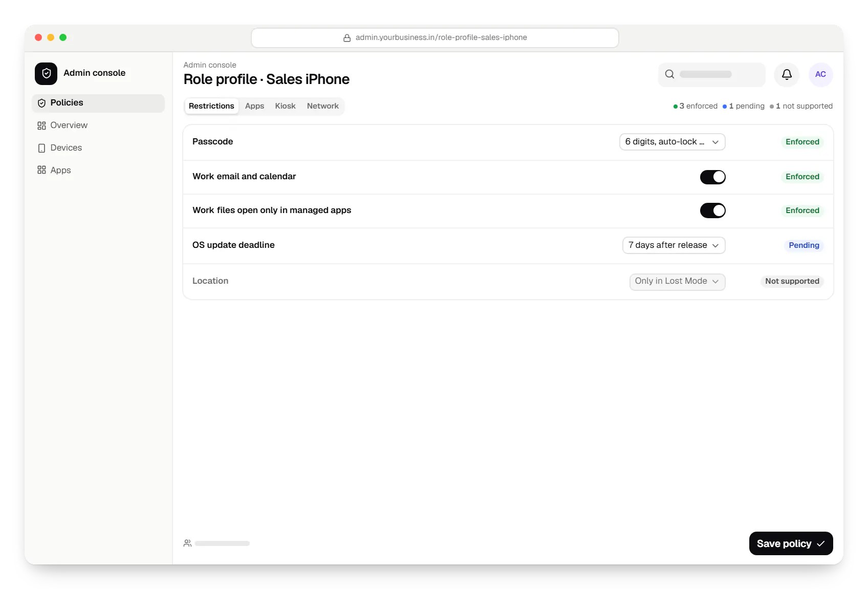This screenshot has height=589, width=868.
Task: Click the OS update deadline label
Action: click(233, 245)
